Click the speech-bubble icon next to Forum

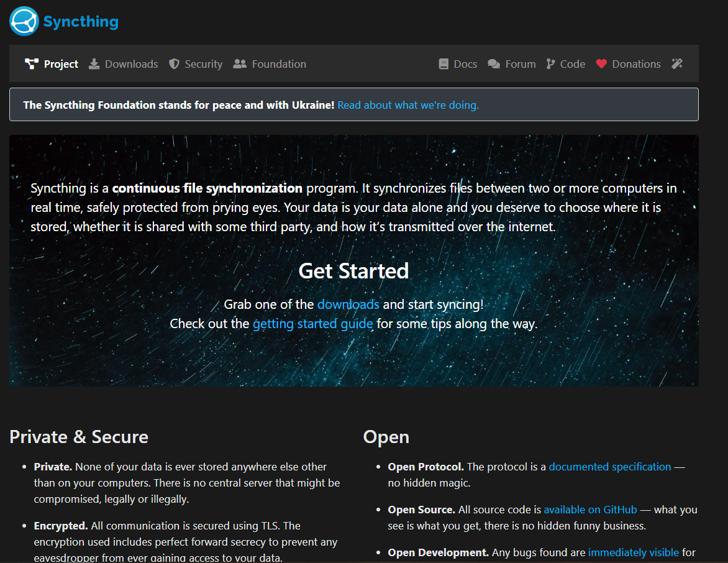coord(493,63)
